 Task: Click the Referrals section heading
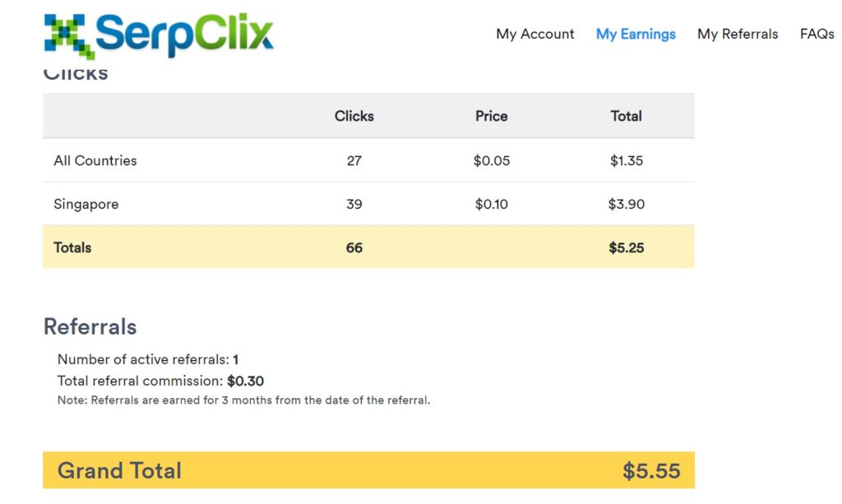pyautogui.click(x=90, y=327)
